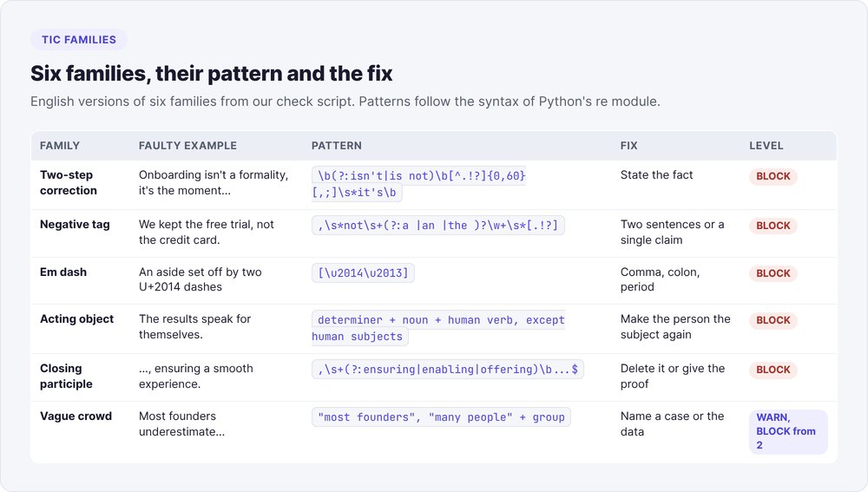Click example 'The results speak for themselves.'
This screenshot has height=492, width=868.
click(x=194, y=326)
